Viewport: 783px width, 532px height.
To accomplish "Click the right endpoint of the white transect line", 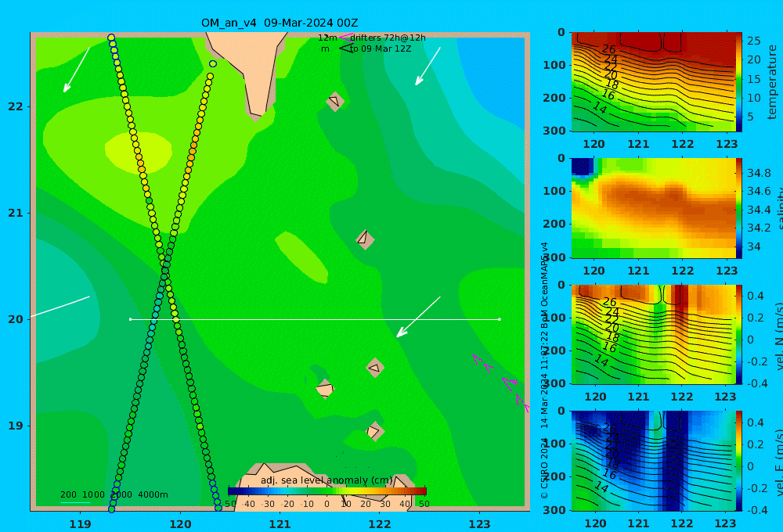I will [x=500, y=319].
